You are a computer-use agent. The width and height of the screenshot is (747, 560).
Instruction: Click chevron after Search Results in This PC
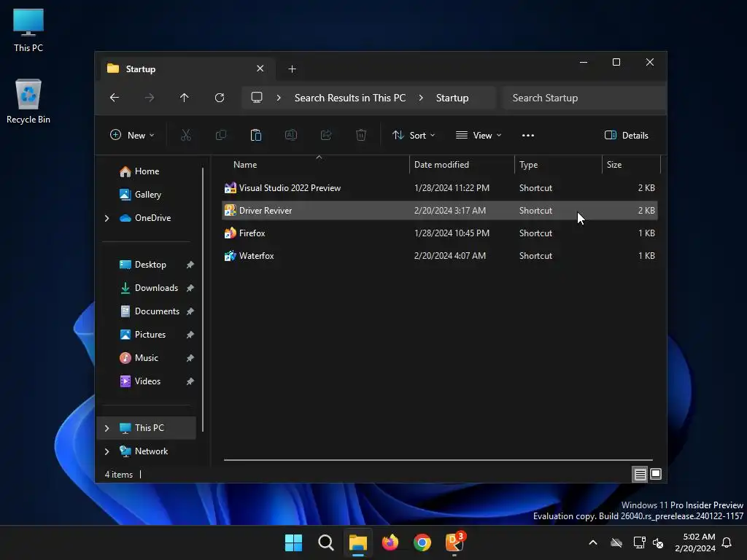(x=421, y=98)
